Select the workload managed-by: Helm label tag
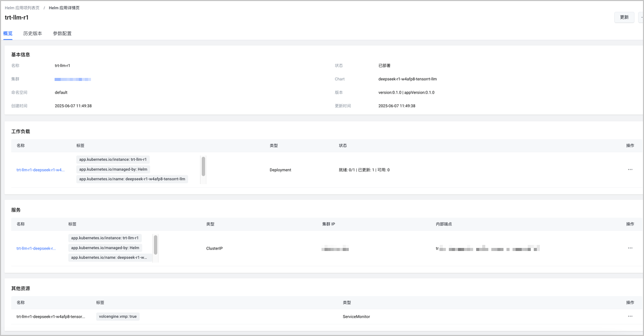 (113, 170)
